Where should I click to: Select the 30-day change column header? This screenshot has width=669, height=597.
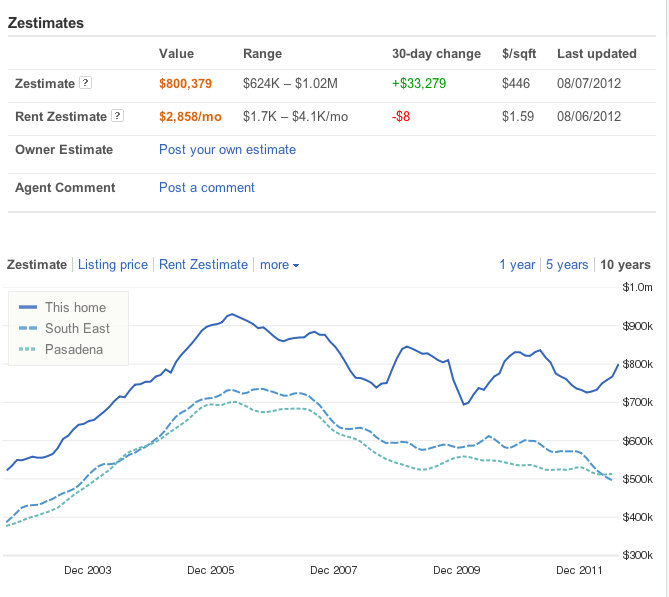pos(436,54)
